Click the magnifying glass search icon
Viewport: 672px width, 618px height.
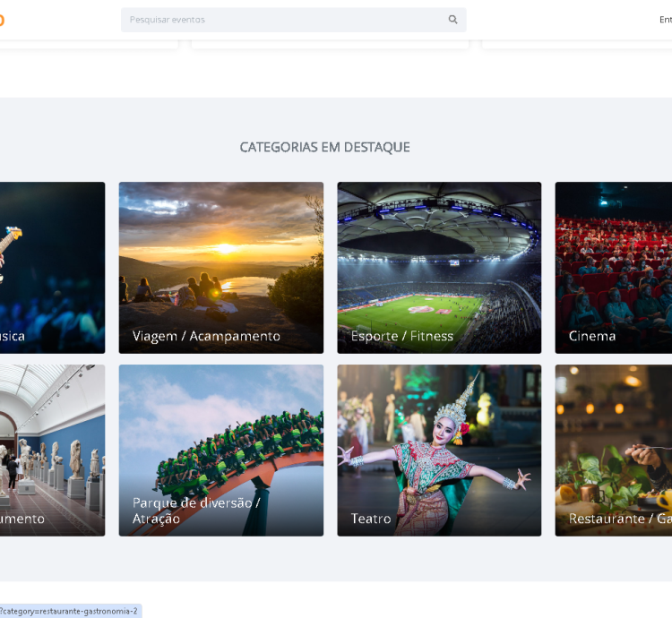(452, 20)
